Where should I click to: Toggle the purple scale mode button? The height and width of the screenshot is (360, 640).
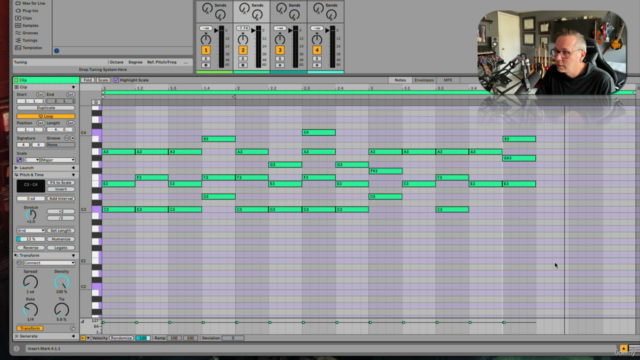pos(19,160)
